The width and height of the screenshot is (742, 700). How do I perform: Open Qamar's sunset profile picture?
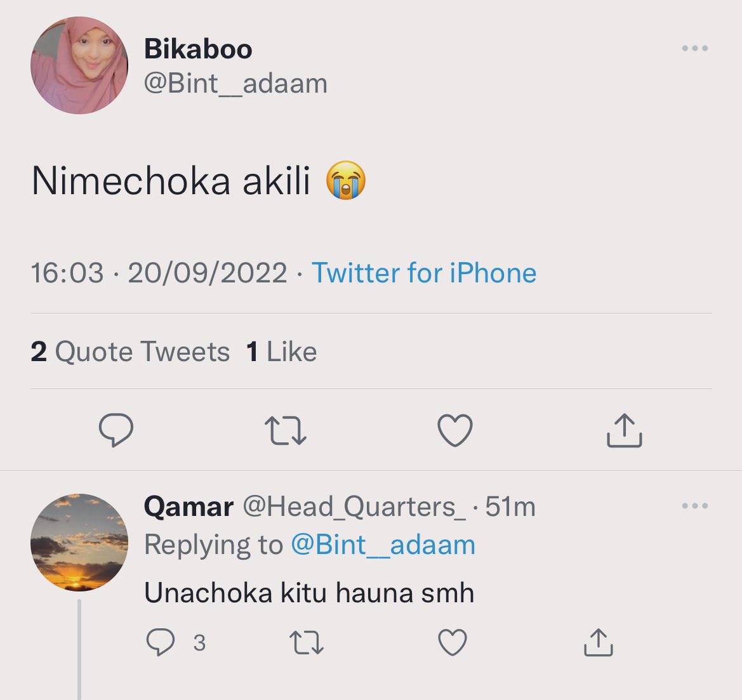pyautogui.click(x=79, y=543)
